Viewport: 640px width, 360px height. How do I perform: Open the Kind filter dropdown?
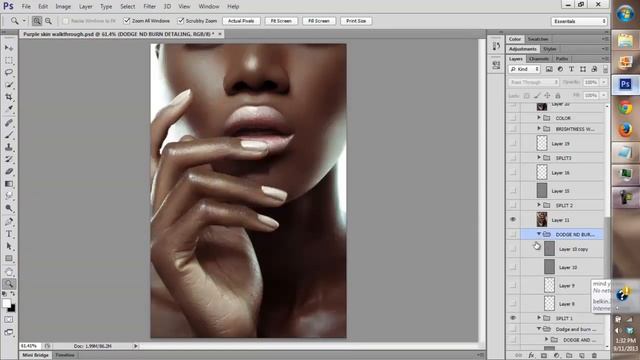(x=524, y=69)
